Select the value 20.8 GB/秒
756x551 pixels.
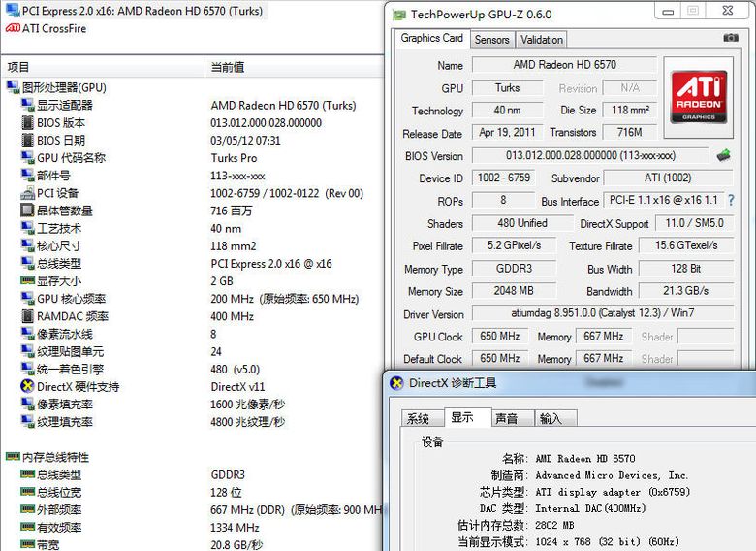236,545
